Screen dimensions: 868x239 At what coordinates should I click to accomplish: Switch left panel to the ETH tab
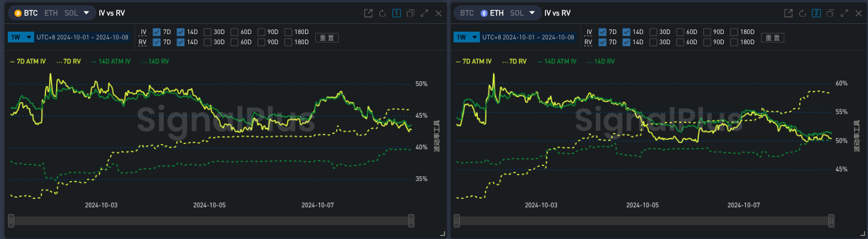coord(50,13)
